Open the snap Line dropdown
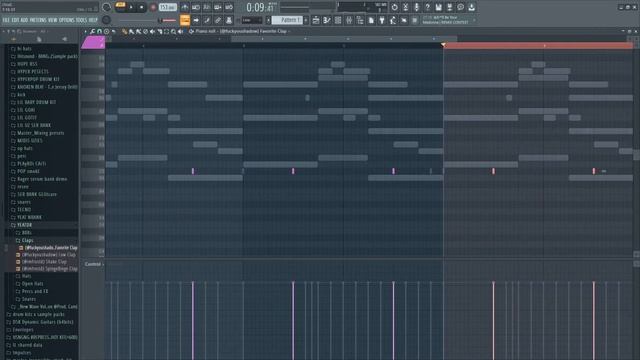This screenshot has width=640, height=360. 251,20
